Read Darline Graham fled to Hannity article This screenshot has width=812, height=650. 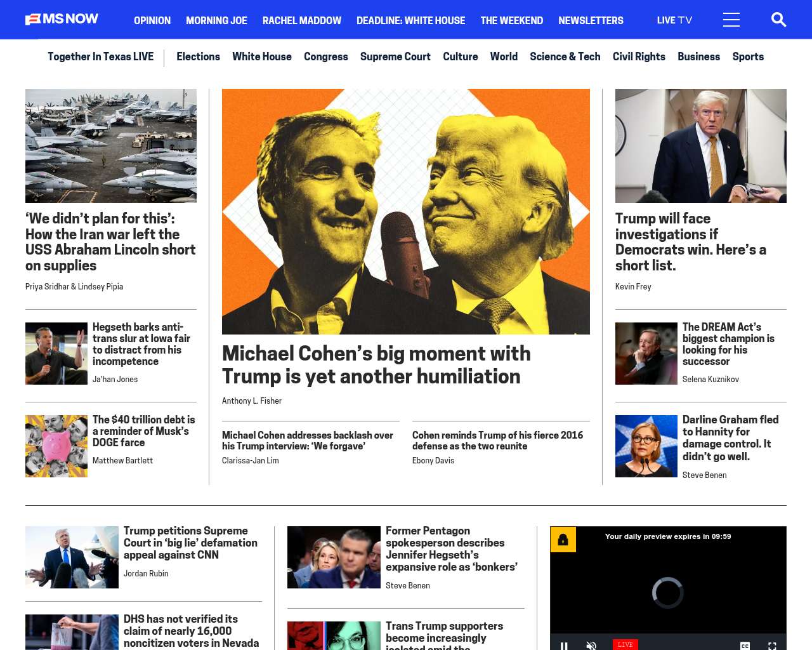[x=731, y=438]
